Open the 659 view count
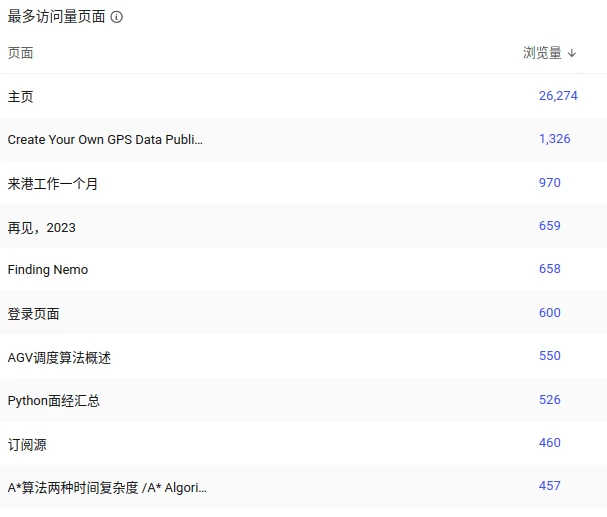The width and height of the screenshot is (607, 517). coord(550,226)
